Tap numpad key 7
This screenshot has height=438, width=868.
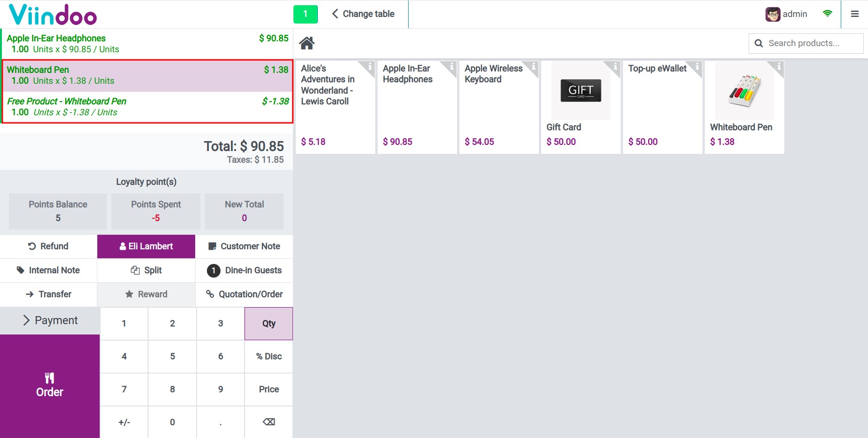pyautogui.click(x=124, y=390)
